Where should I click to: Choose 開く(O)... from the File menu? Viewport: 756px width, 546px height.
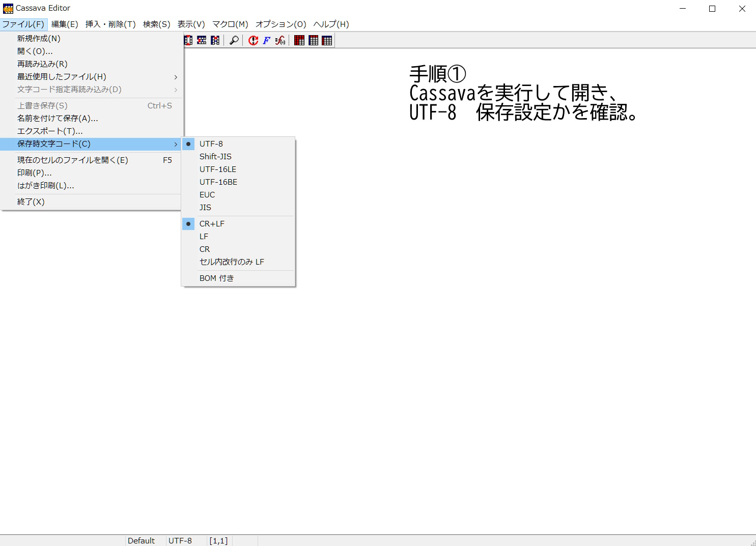pyautogui.click(x=91, y=51)
